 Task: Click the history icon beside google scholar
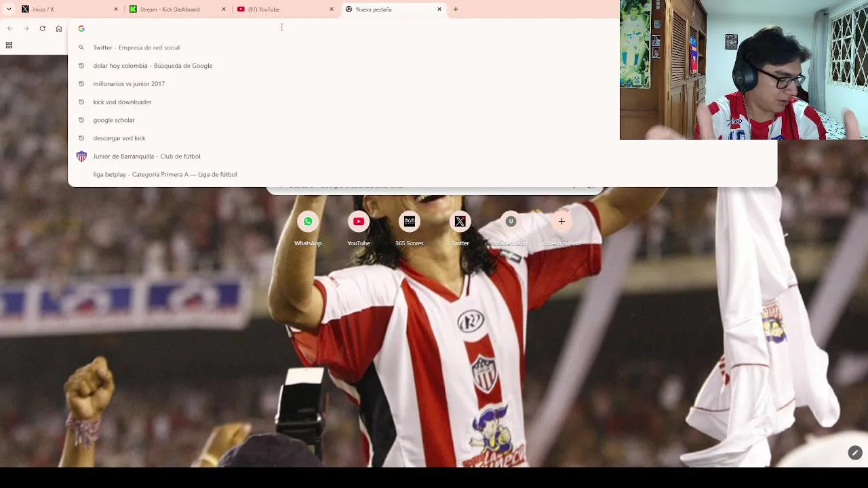tap(81, 120)
